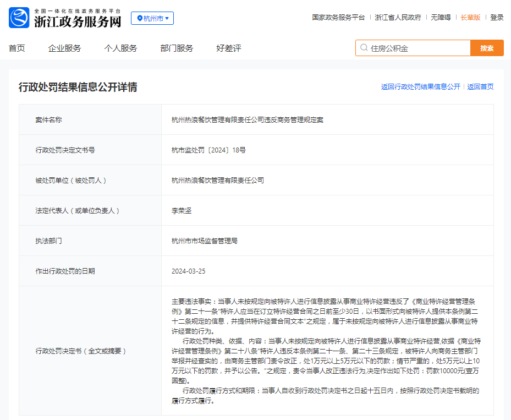The image size is (511, 420).
Task: Expand the city dropdown arrow next to 杭州市
Action: point(167,18)
